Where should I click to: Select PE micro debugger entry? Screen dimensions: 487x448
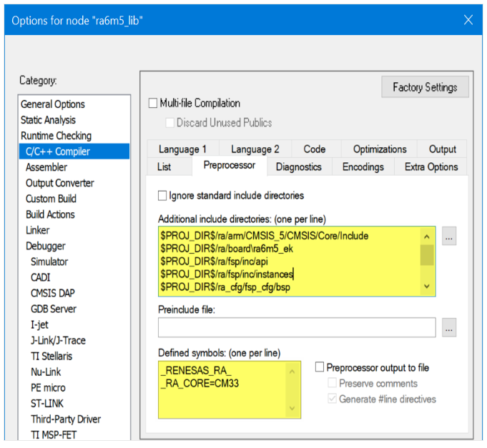point(48,388)
